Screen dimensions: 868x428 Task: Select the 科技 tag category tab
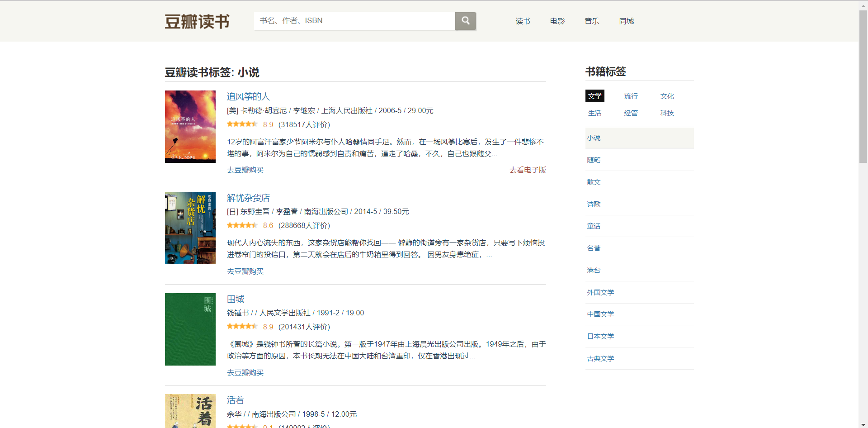coord(667,113)
